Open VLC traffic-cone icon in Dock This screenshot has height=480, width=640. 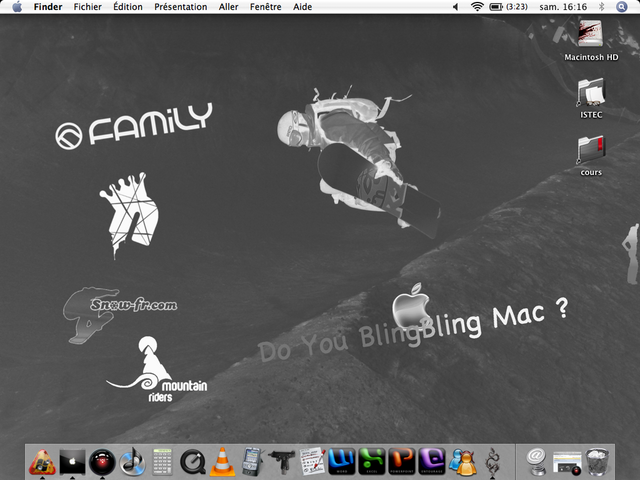click(222, 462)
